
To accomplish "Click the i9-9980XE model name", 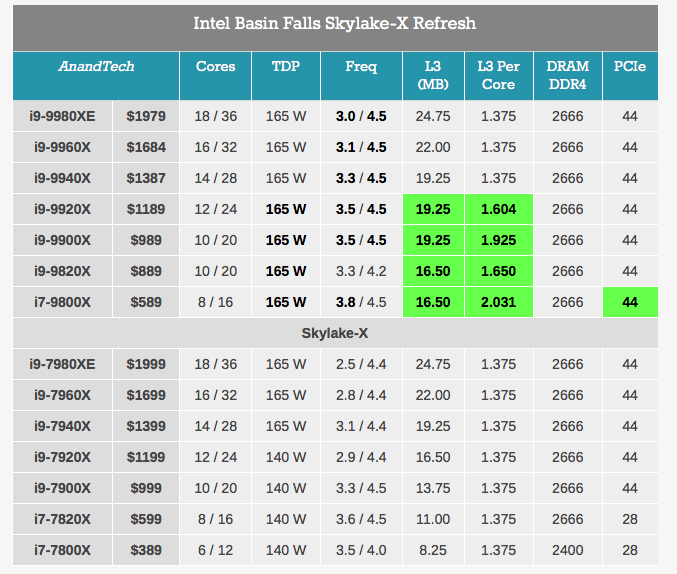I will point(62,116).
